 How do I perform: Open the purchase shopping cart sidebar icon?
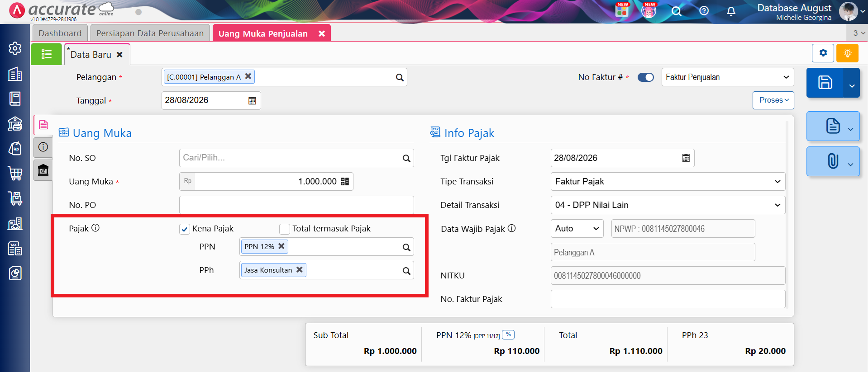[15, 173]
